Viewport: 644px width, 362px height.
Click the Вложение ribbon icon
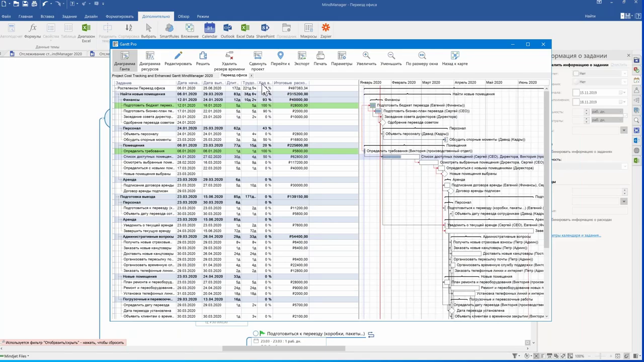[190, 28]
